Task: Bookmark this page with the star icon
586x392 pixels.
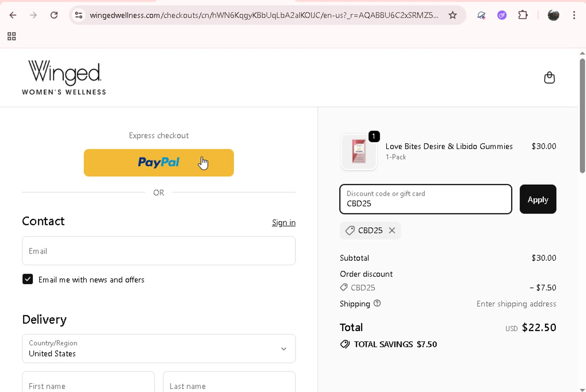Action: click(452, 15)
